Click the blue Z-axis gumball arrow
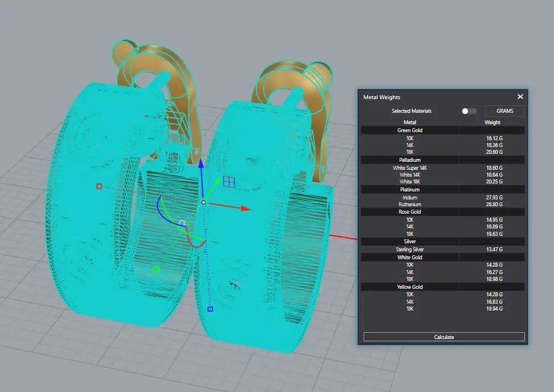 tap(201, 163)
